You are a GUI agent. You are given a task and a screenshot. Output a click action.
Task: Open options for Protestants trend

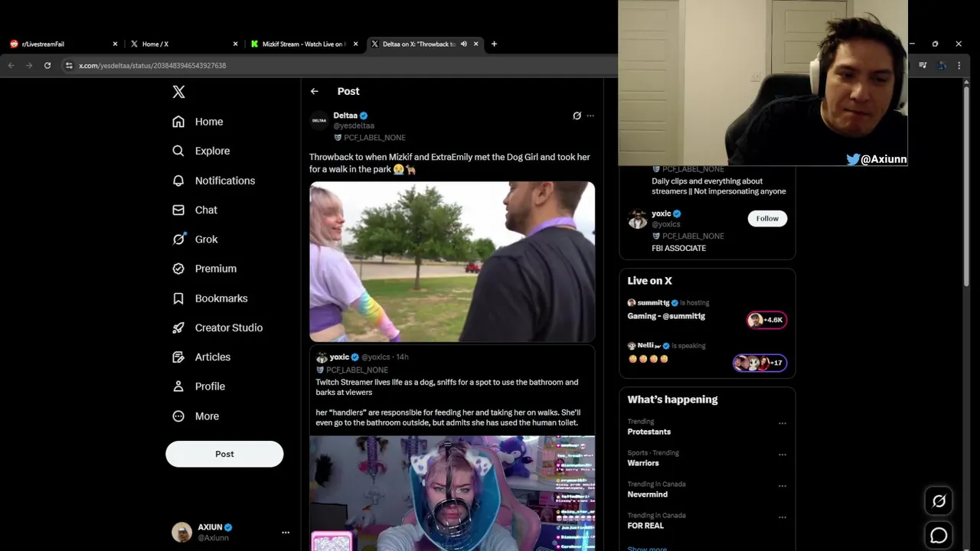pyautogui.click(x=782, y=423)
